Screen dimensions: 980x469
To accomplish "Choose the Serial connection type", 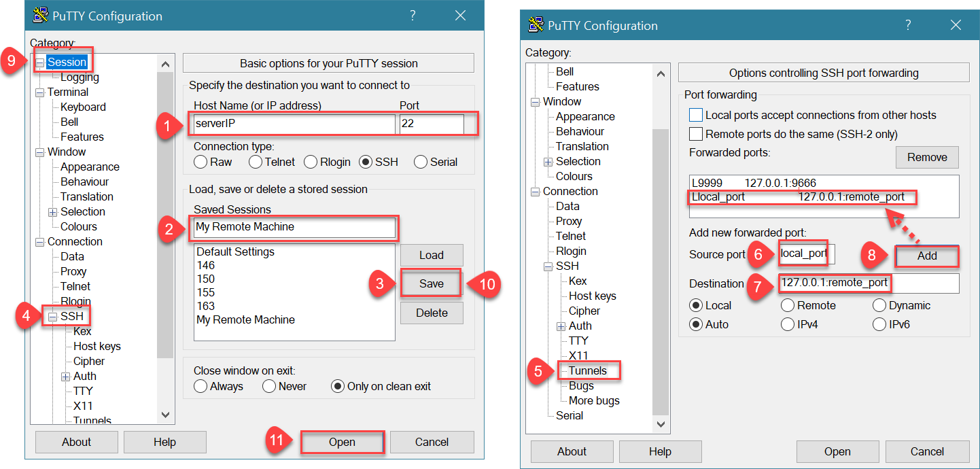I will click(x=420, y=162).
